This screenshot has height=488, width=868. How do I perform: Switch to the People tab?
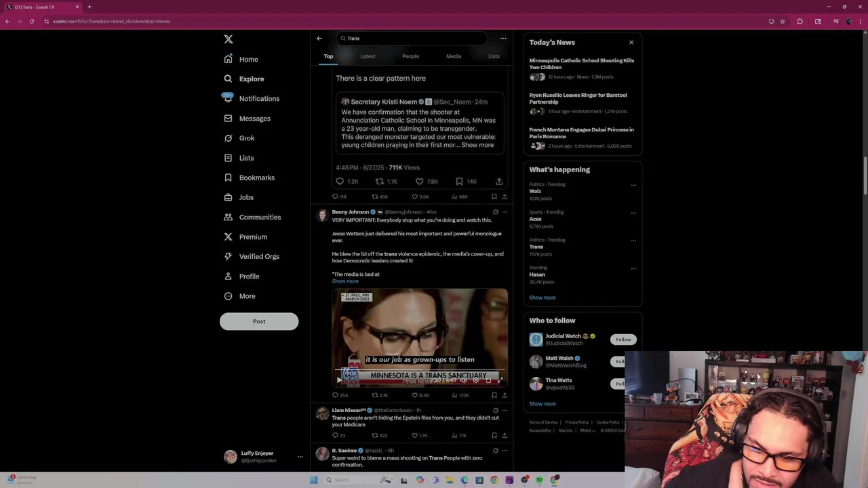click(x=410, y=56)
